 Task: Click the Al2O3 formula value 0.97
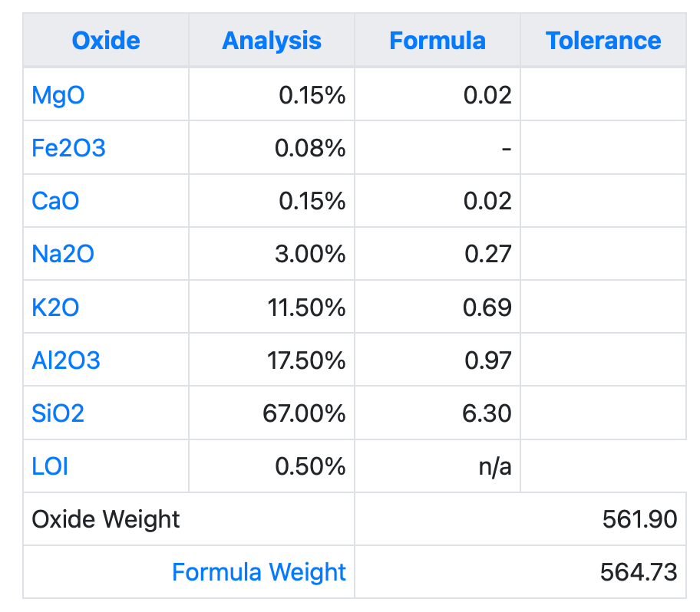tap(487, 360)
